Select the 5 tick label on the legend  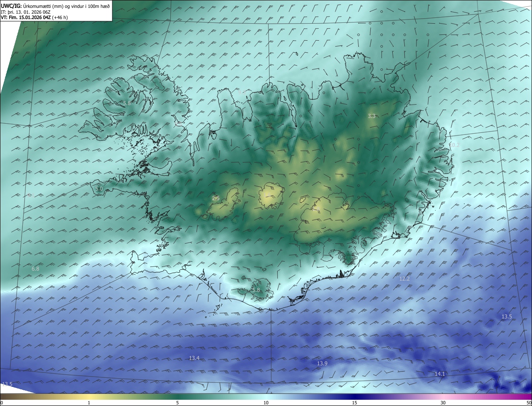pyautogui.click(x=177, y=403)
